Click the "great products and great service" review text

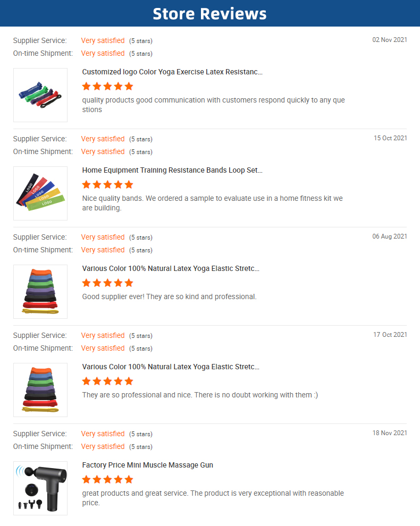[x=213, y=498]
